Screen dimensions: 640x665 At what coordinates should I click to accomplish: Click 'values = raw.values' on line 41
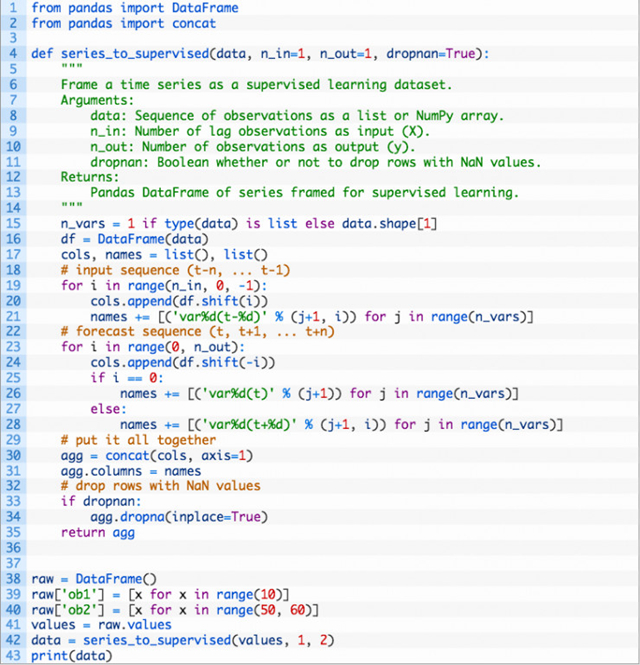[101, 625]
